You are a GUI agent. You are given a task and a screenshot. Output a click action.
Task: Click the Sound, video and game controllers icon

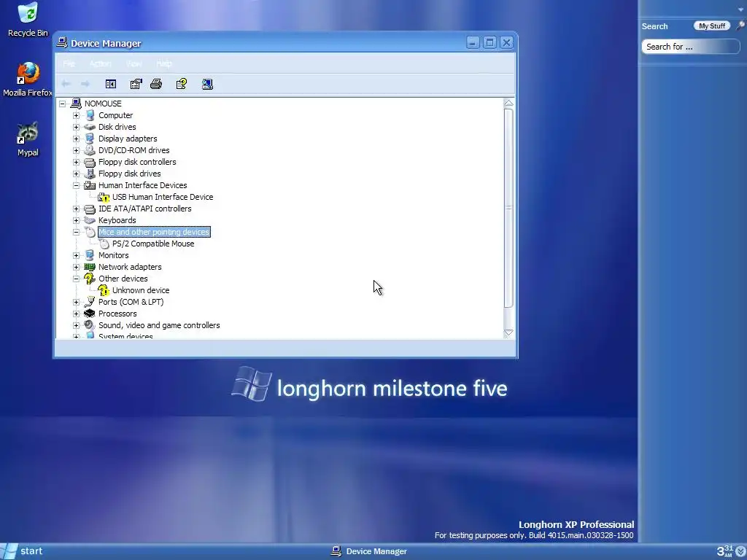pyautogui.click(x=90, y=325)
